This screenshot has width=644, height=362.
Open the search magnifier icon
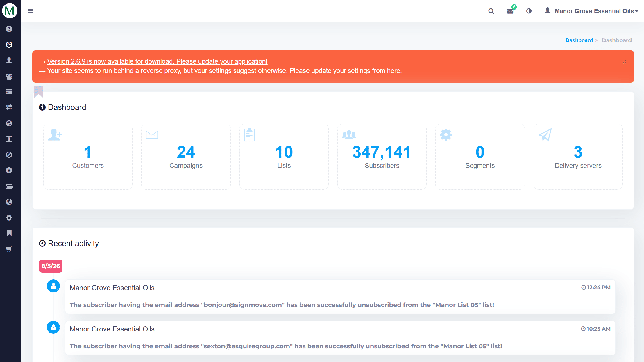(x=491, y=11)
